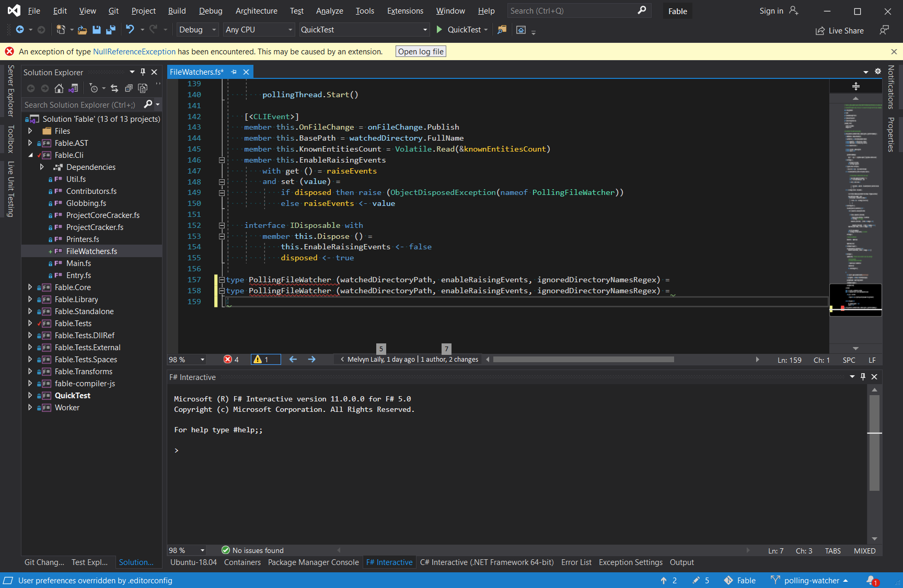Click the Home icon in Solution Explorer
The image size is (903, 588).
point(59,88)
